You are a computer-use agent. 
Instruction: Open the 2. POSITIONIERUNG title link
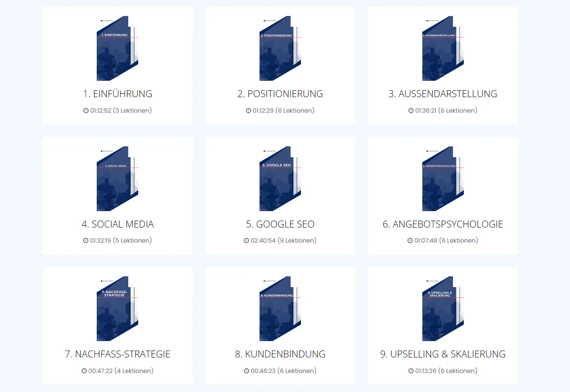pyautogui.click(x=280, y=94)
